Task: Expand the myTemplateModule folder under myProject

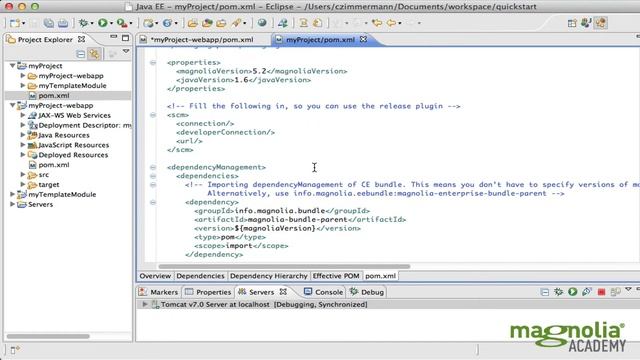Action: point(23,85)
